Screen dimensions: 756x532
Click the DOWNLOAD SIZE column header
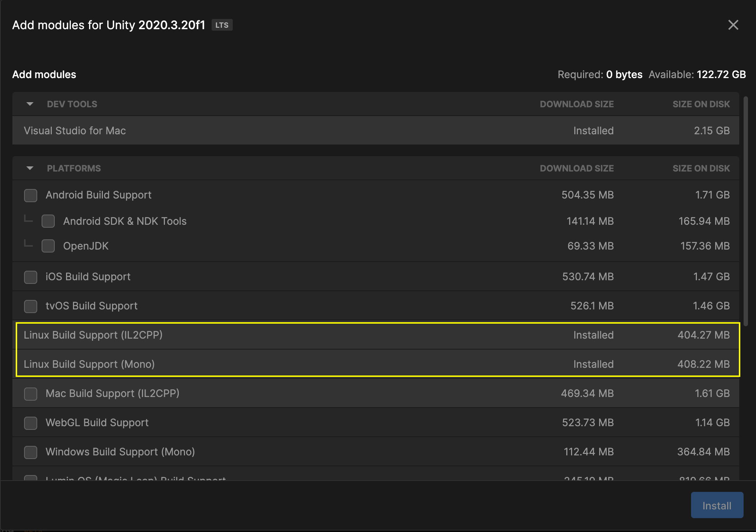[x=576, y=104]
